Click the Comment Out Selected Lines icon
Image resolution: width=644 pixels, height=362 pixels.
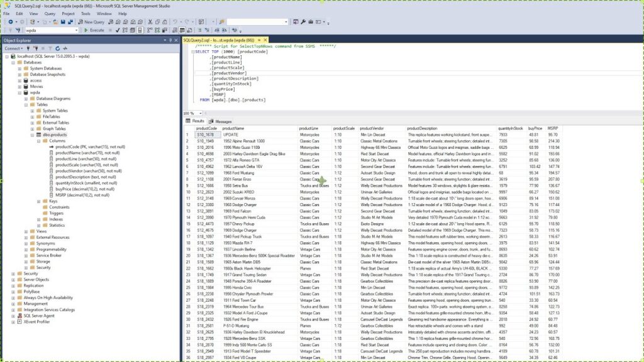(199, 30)
